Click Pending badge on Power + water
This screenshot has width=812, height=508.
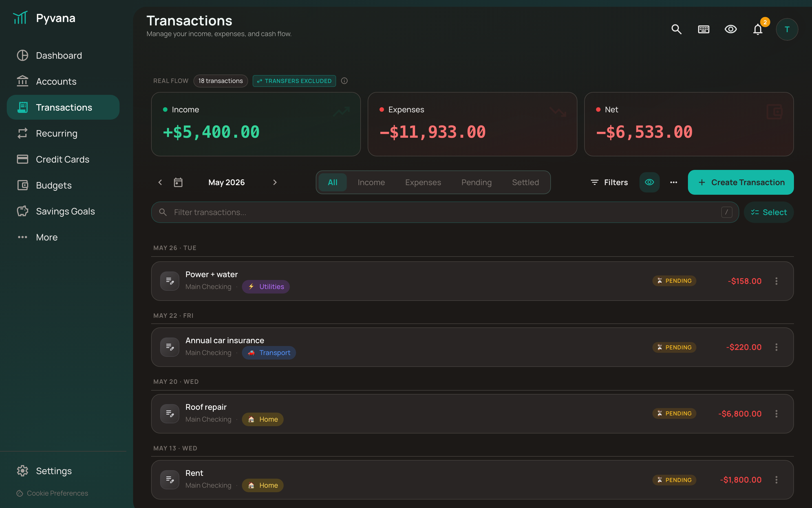pyautogui.click(x=674, y=281)
